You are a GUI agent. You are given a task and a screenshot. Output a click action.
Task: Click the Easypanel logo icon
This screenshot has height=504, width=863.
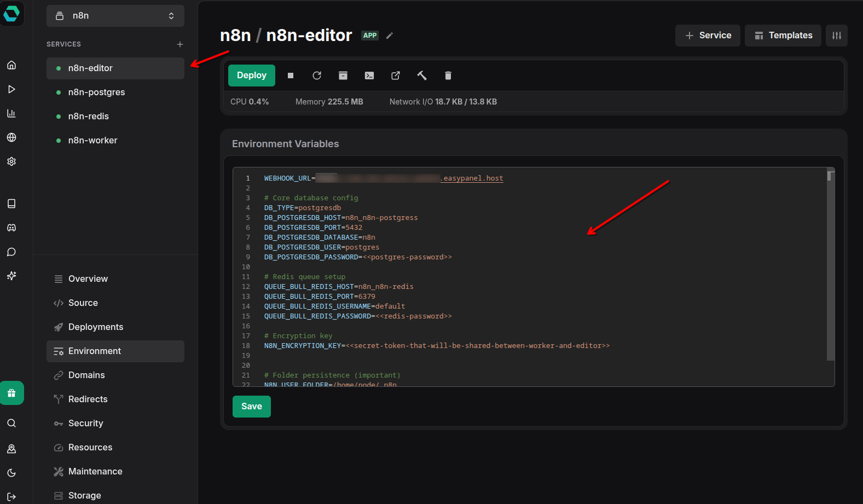coord(11,13)
